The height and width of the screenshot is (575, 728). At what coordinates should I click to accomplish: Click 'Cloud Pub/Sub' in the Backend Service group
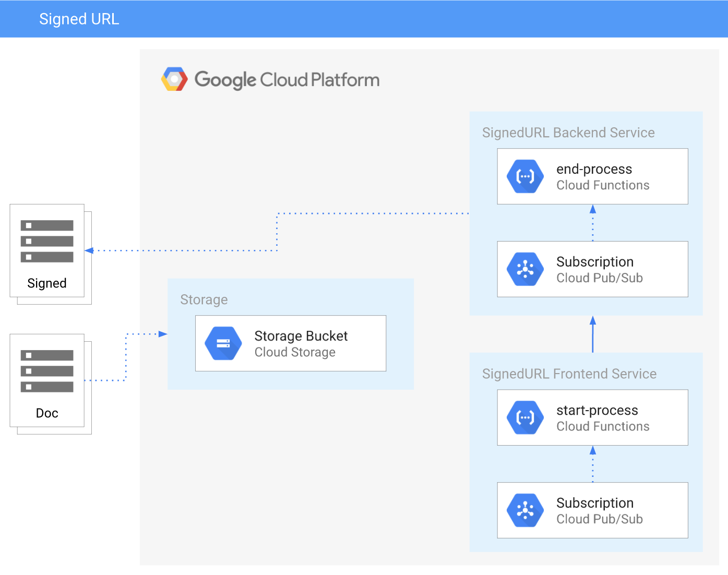coord(600,278)
